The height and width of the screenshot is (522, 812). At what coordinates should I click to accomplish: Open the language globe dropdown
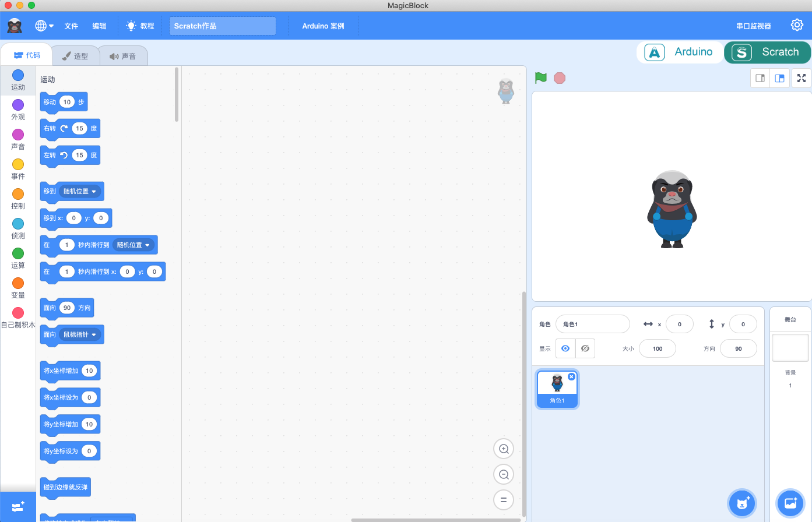[x=44, y=26]
